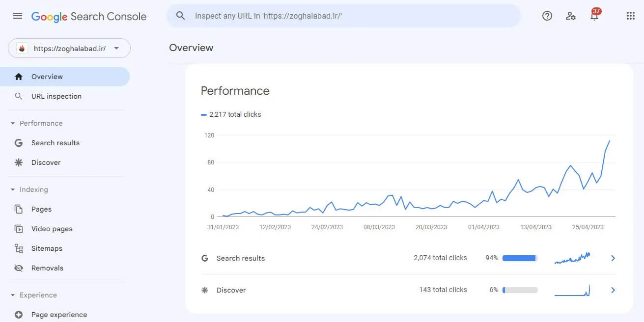Open URL inspection from sidebar

[x=65, y=96]
